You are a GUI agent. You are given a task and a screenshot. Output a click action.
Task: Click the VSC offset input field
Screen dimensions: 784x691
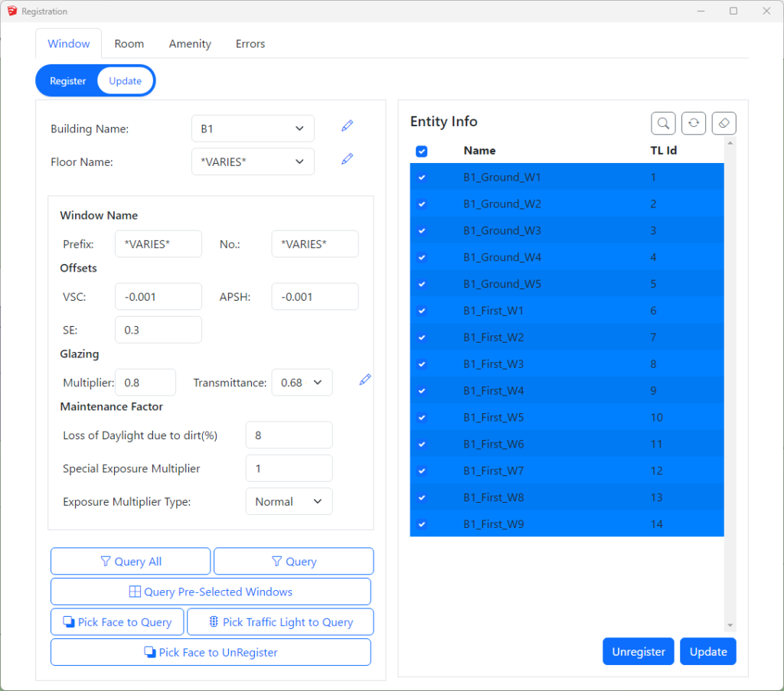click(x=158, y=297)
